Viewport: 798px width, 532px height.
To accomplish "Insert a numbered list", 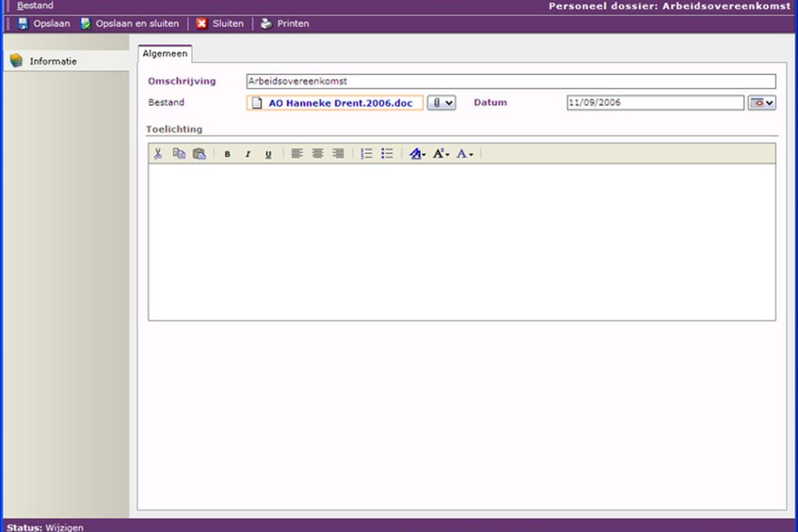I will click(366, 154).
